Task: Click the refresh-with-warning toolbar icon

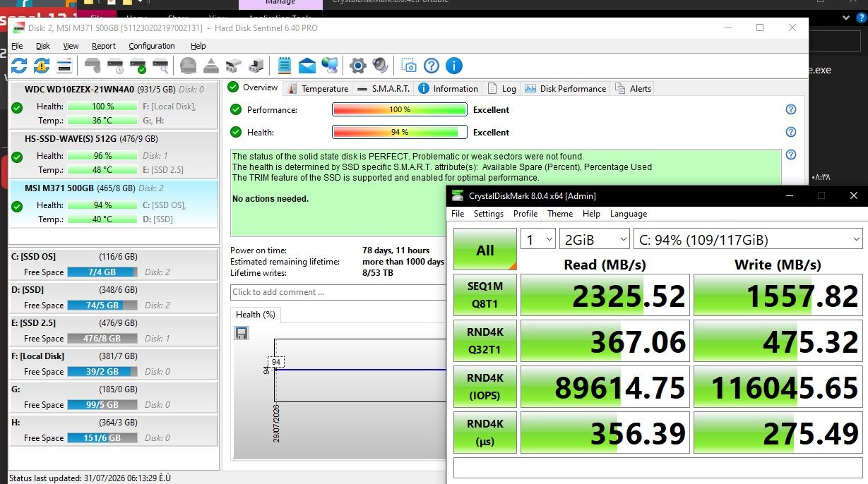Action: [x=42, y=66]
